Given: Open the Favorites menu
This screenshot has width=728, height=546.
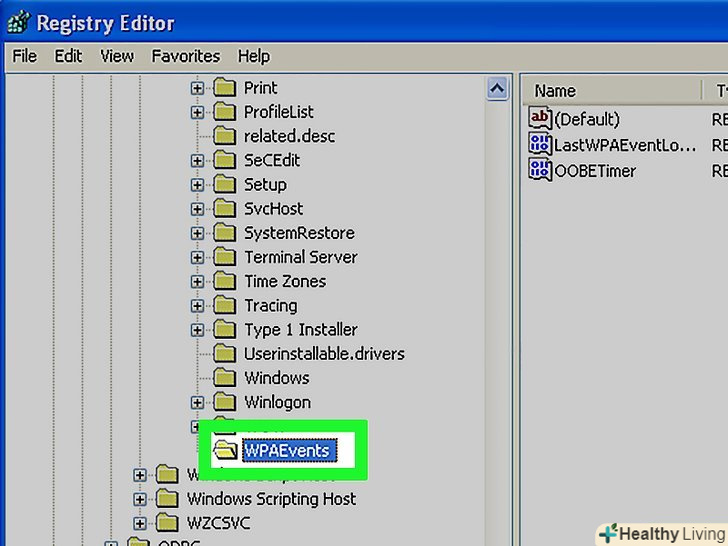Looking at the screenshot, I should tap(186, 56).
